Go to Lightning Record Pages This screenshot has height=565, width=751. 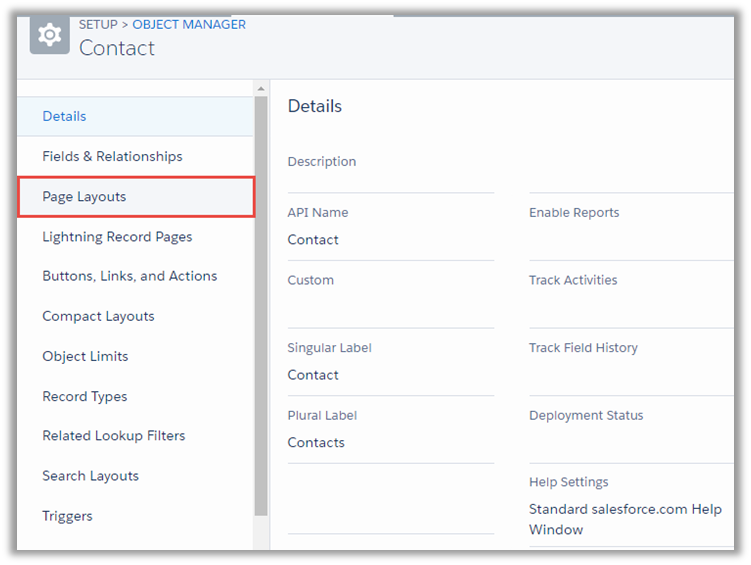117,237
